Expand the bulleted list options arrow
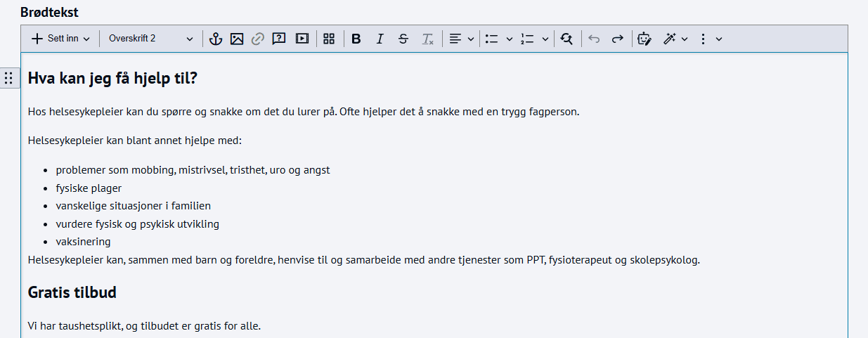 (x=510, y=39)
